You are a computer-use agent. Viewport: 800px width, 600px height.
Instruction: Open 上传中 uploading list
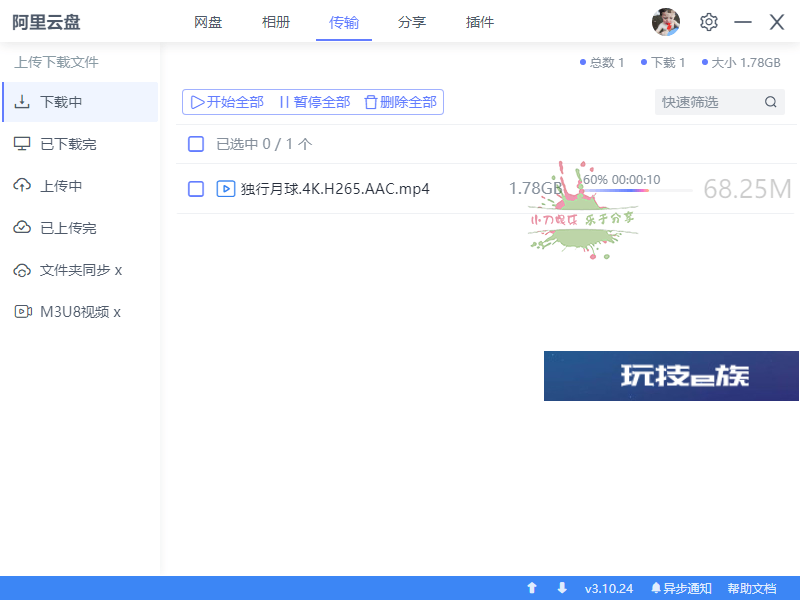[x=80, y=186]
